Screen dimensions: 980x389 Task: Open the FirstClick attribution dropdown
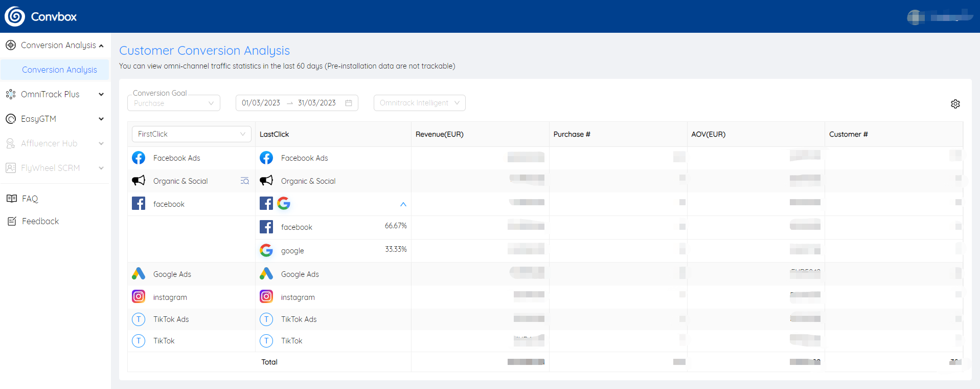pyautogui.click(x=191, y=134)
